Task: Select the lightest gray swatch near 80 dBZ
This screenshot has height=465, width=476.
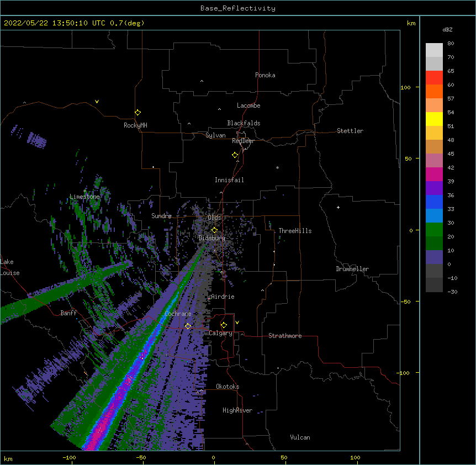Action: (434, 50)
